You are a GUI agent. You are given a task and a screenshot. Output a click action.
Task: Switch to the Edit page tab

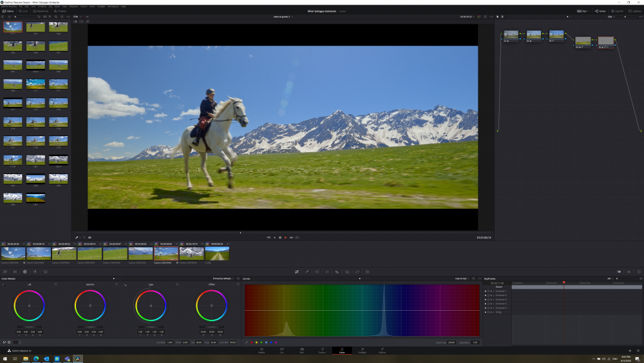(x=301, y=351)
